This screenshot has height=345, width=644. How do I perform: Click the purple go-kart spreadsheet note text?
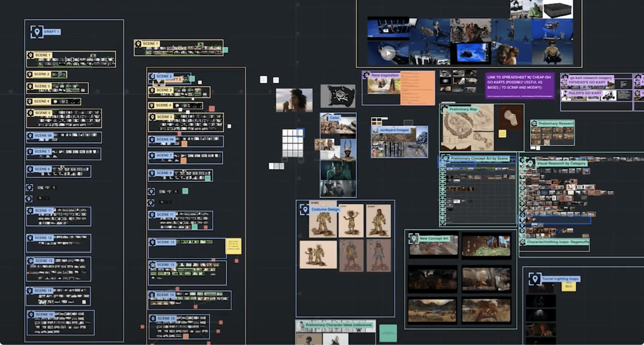[519, 82]
